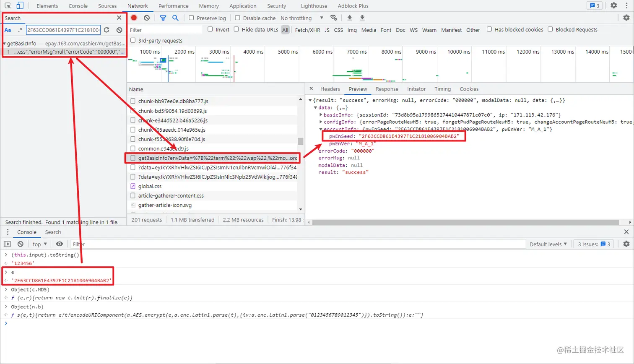Open the Headers tab of the request
Image resolution: width=634 pixels, height=364 pixels.
click(330, 89)
